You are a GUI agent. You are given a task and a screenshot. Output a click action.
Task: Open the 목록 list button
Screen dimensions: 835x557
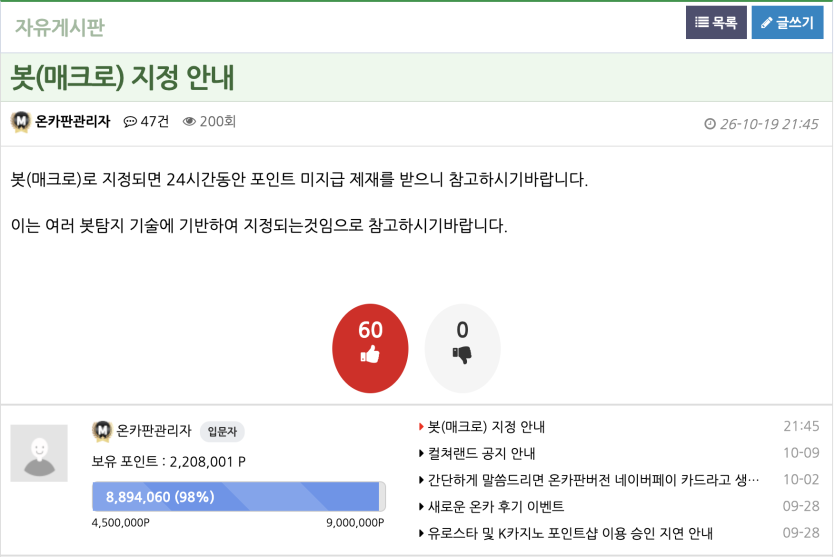716,22
